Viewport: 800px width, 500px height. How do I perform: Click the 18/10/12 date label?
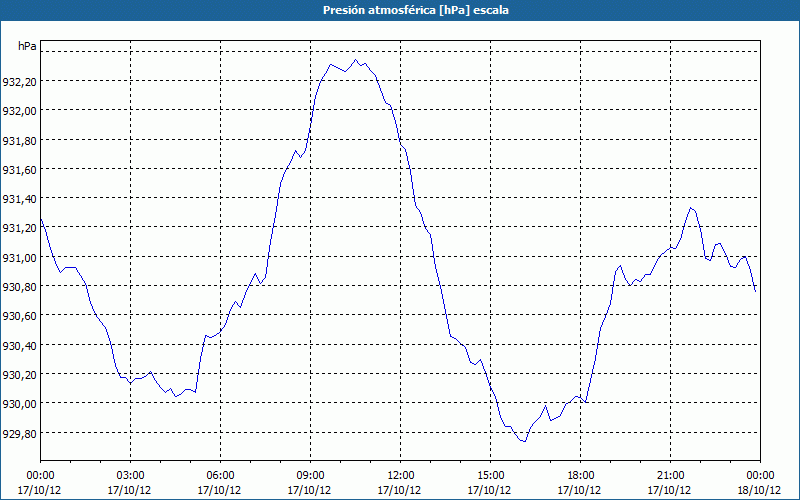760,490
